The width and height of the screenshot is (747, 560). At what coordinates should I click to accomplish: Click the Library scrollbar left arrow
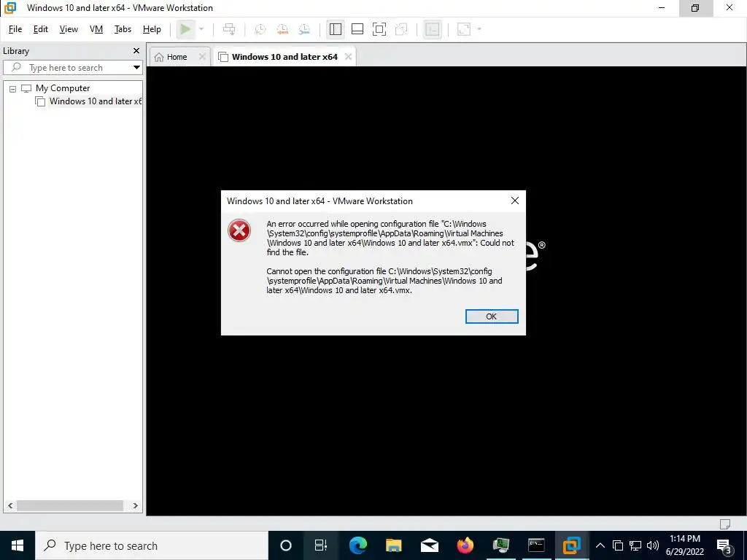click(10, 506)
